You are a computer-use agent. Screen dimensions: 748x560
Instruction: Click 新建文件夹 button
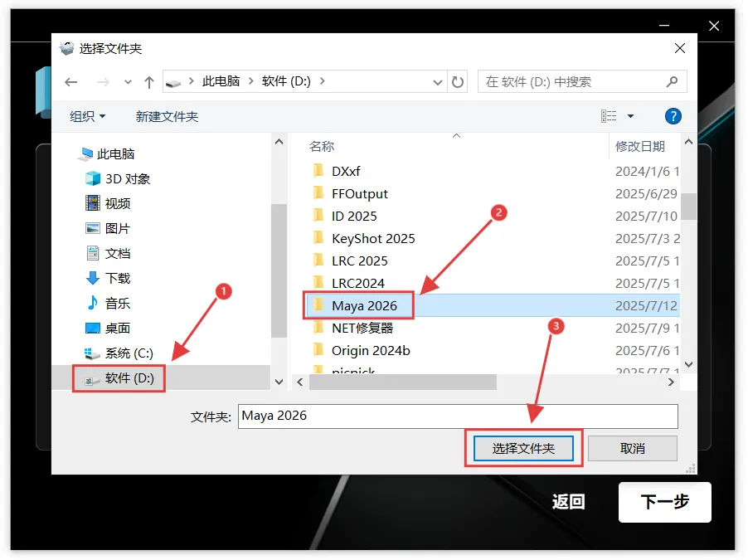coord(167,116)
